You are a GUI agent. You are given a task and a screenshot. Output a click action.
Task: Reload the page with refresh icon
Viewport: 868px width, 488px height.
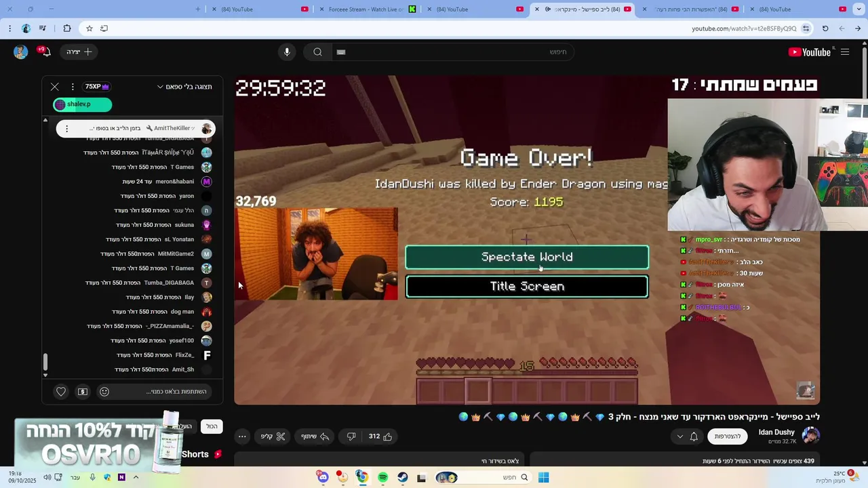(x=825, y=28)
